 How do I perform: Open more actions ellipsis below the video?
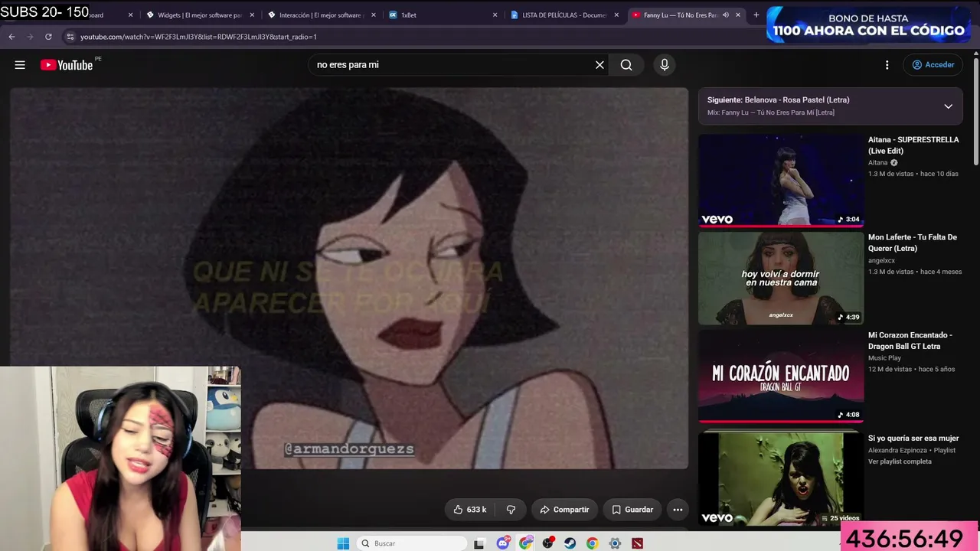[x=678, y=510]
